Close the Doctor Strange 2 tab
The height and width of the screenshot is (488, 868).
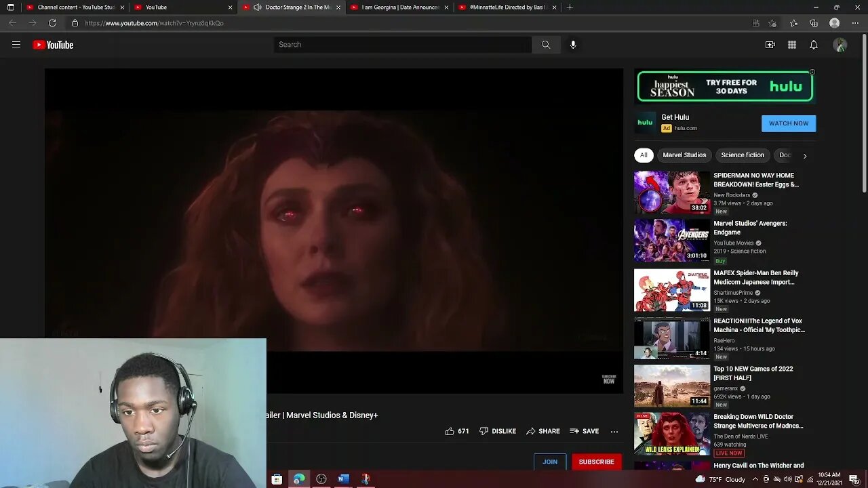point(338,7)
